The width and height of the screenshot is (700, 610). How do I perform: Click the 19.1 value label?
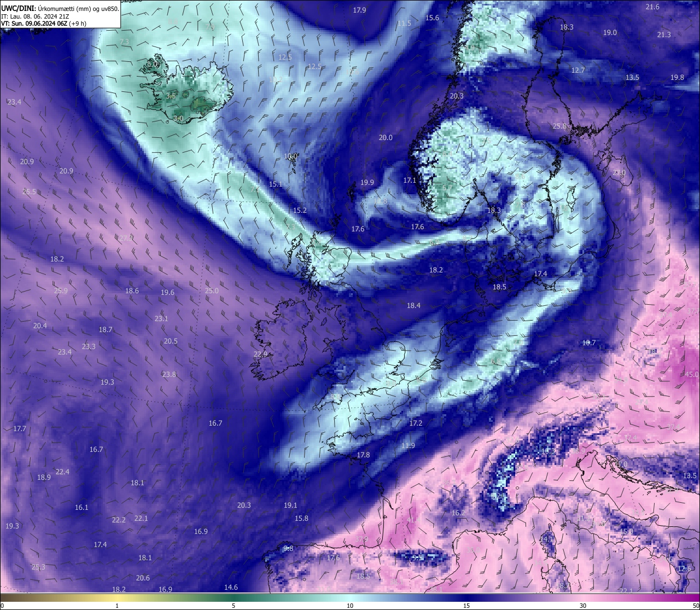[290, 506]
